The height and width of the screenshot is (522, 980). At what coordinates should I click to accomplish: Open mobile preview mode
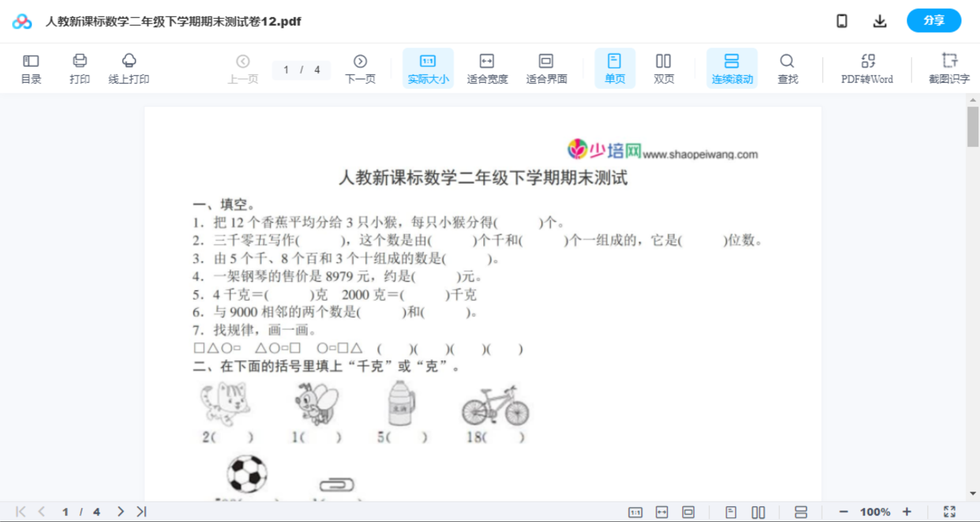(842, 20)
